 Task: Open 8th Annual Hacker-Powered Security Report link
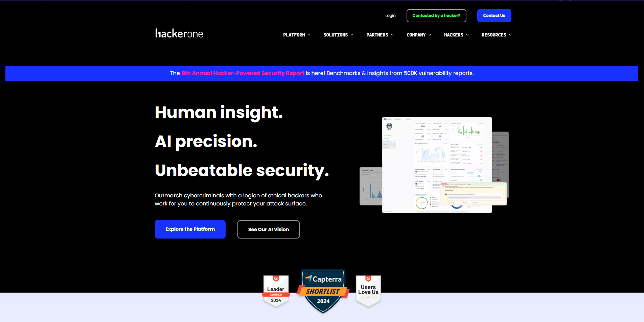pos(243,73)
